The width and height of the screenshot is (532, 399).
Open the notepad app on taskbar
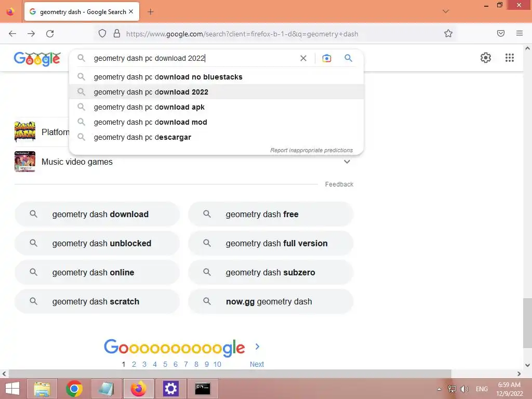click(x=106, y=389)
